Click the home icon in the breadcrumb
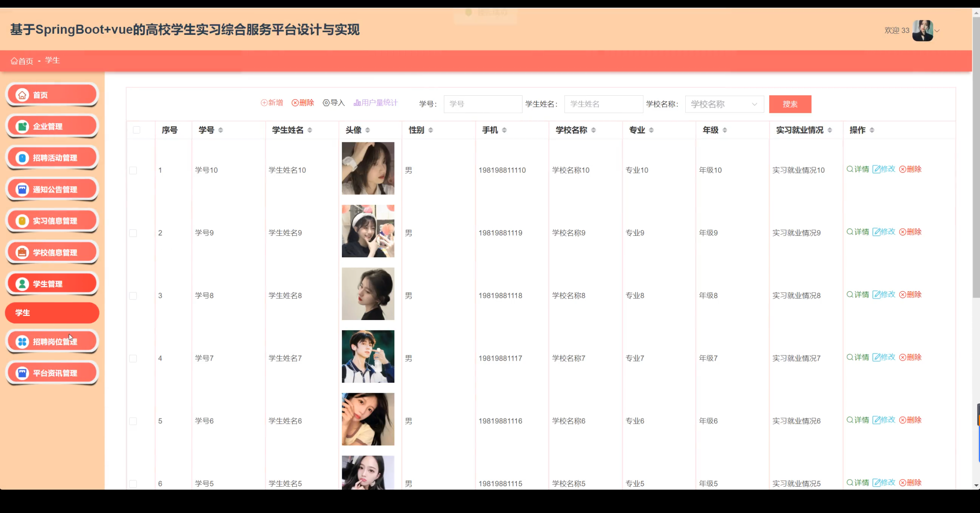 pos(14,61)
